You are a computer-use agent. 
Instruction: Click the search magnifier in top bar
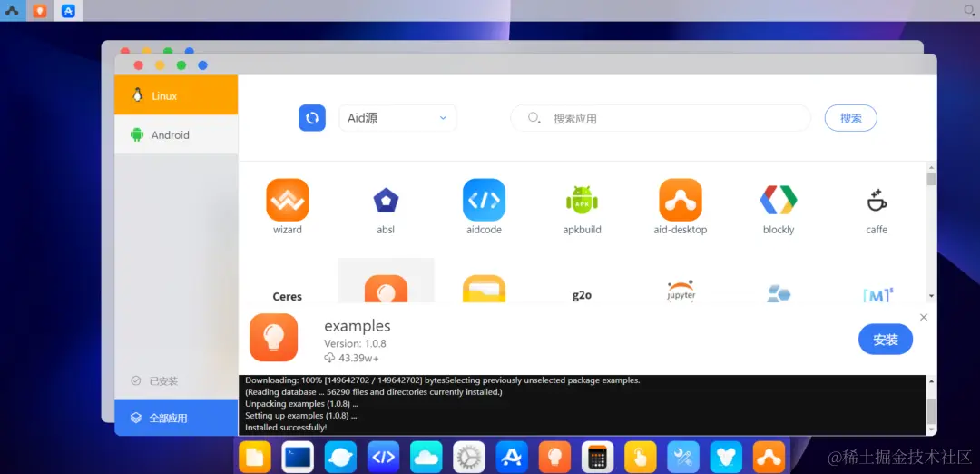[x=971, y=10]
